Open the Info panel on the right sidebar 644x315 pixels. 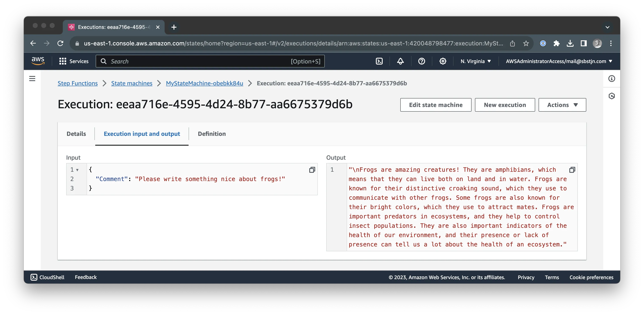pos(612,79)
